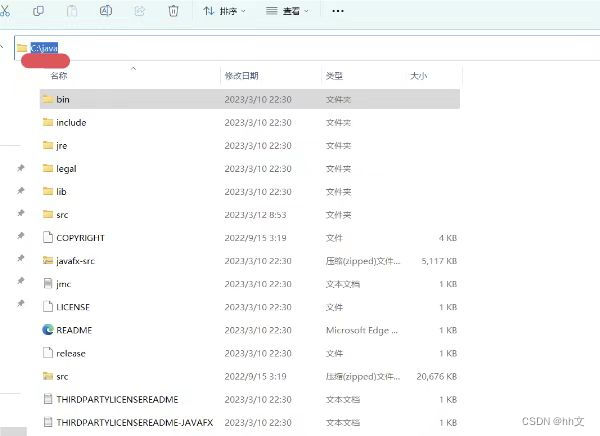The height and width of the screenshot is (436, 600).
Task: Click the Paste clipboard icon
Action: click(72, 11)
